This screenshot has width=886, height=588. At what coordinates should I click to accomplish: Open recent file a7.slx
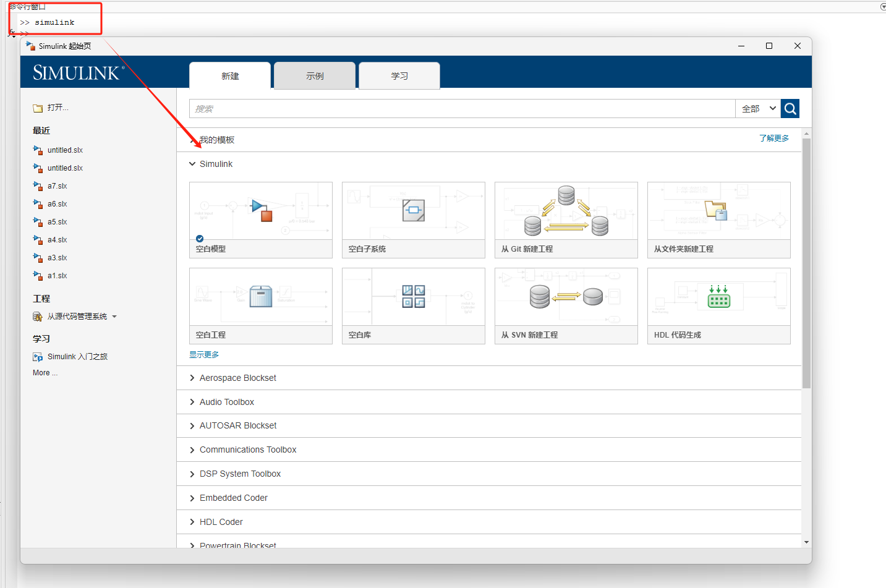pyautogui.click(x=58, y=186)
